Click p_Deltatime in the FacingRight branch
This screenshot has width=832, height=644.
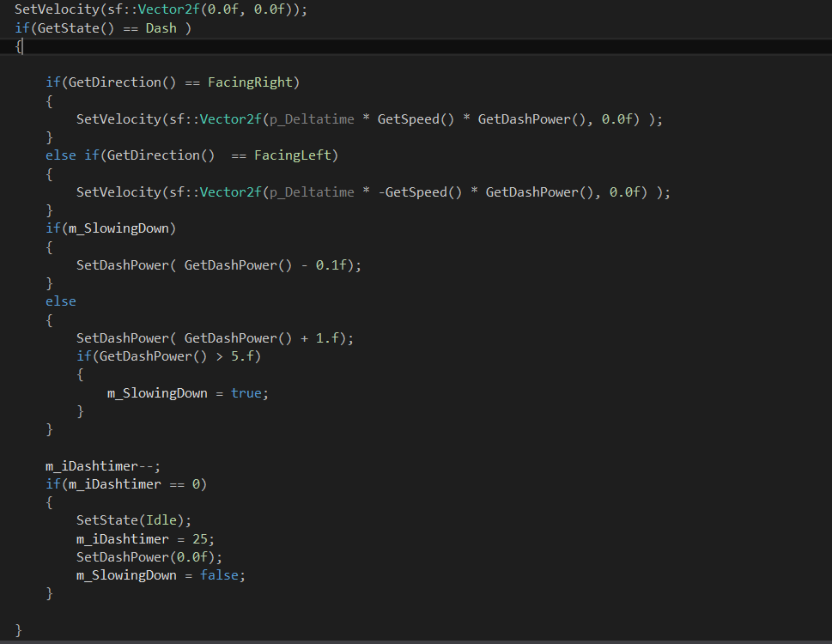click(x=312, y=119)
